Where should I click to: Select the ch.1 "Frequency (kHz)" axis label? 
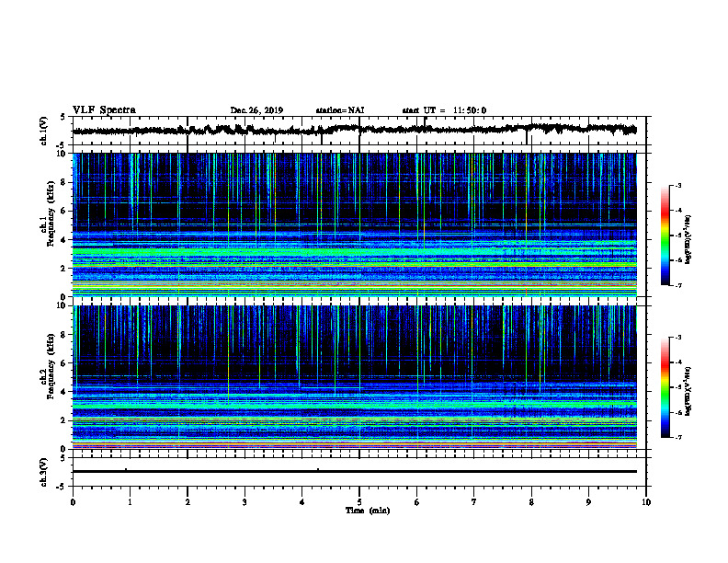51,213
